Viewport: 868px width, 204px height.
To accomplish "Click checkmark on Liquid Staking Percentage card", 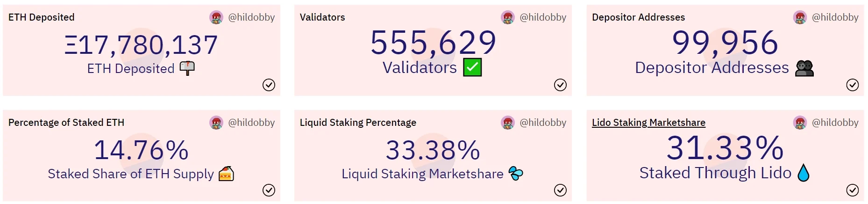I will pos(560,190).
